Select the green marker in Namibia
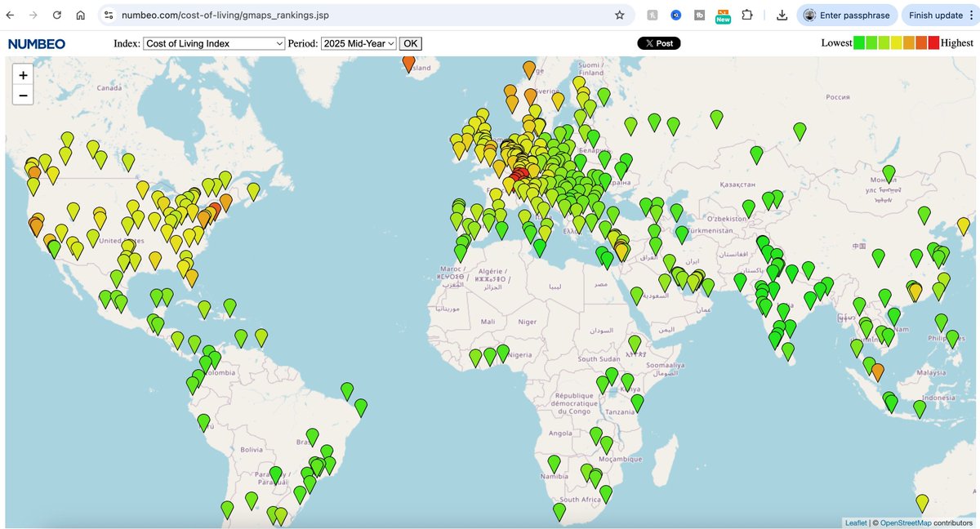 coord(554,464)
